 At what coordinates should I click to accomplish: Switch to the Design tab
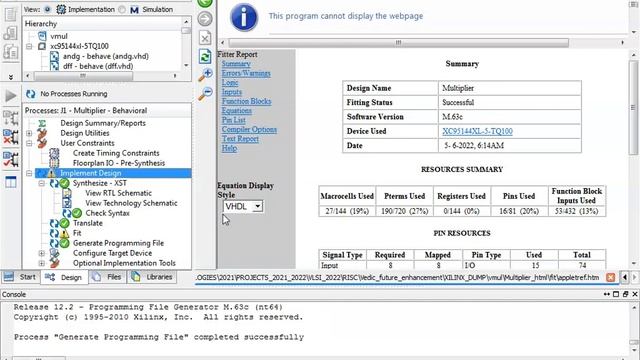[x=64, y=277]
